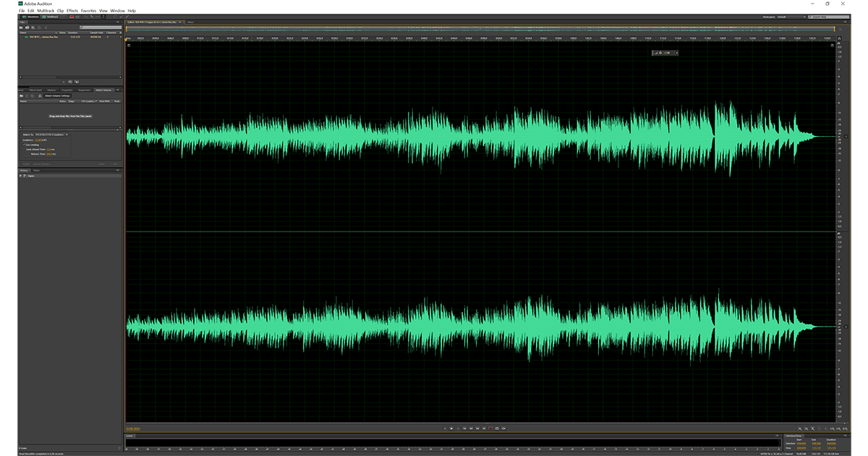
Task: Open the Favorites menu
Action: (88, 11)
